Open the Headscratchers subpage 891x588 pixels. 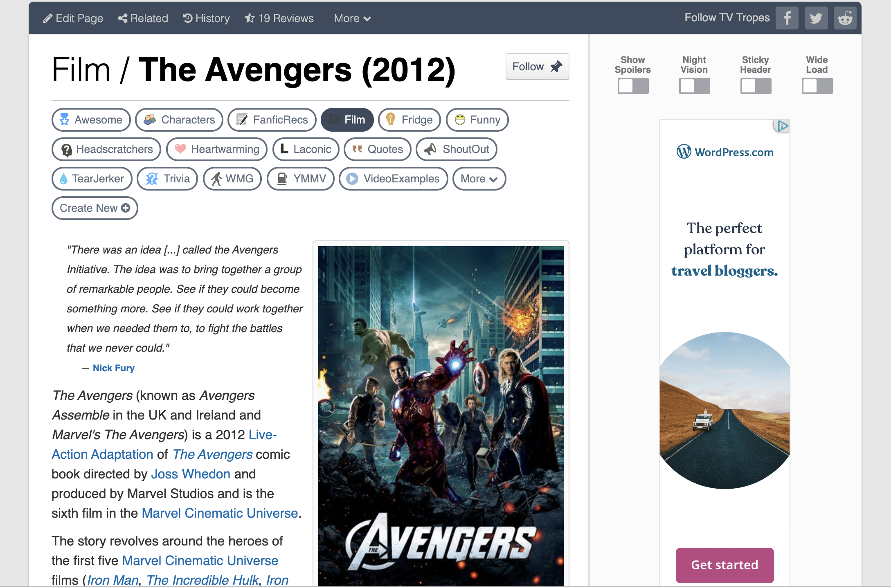(106, 149)
